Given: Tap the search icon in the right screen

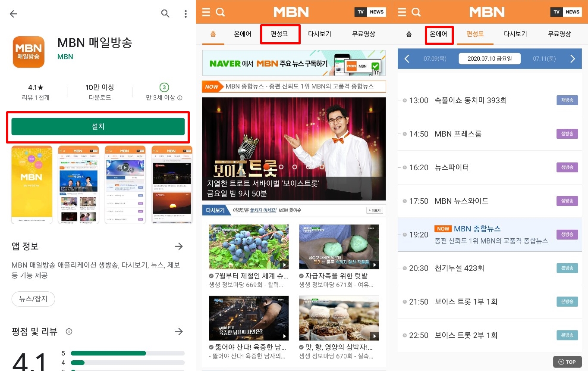Looking at the screenshot, I should pyautogui.click(x=416, y=12).
